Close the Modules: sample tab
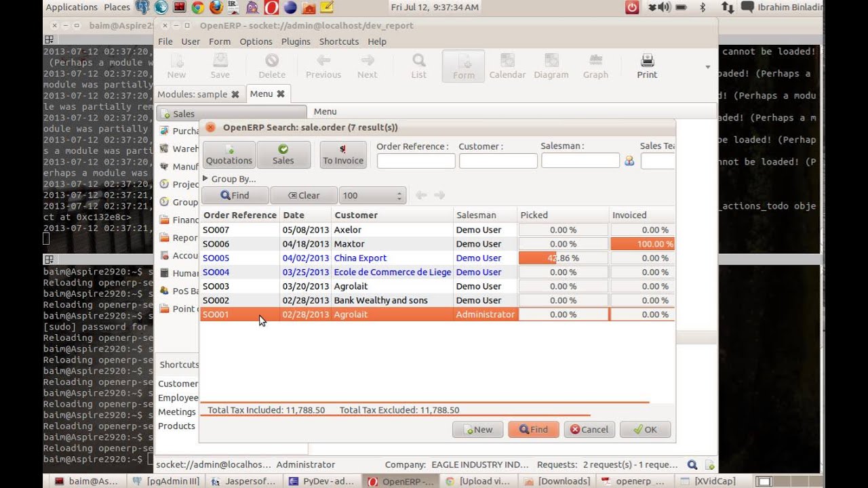This screenshot has height=488, width=868. (x=235, y=94)
